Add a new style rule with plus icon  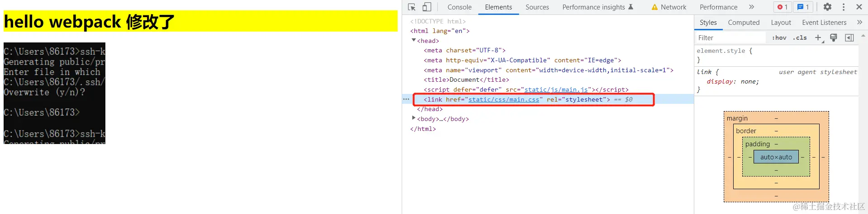point(818,38)
